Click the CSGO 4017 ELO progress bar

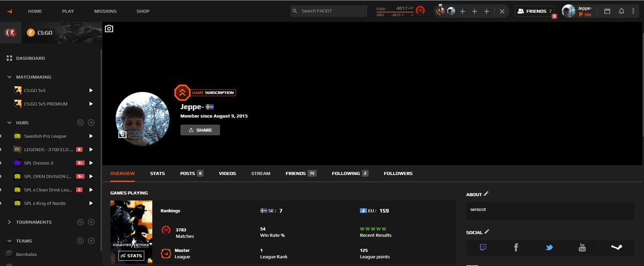tap(394, 11)
